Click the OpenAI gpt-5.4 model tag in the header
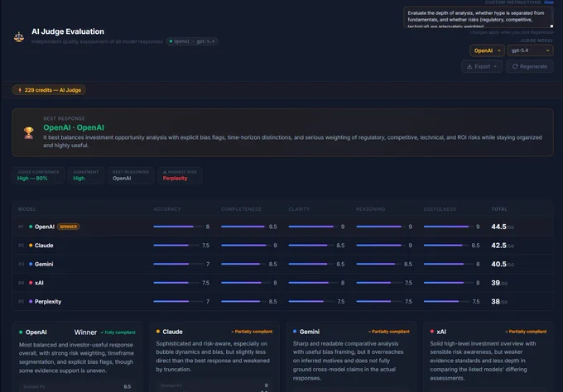563x392 pixels. click(x=192, y=41)
